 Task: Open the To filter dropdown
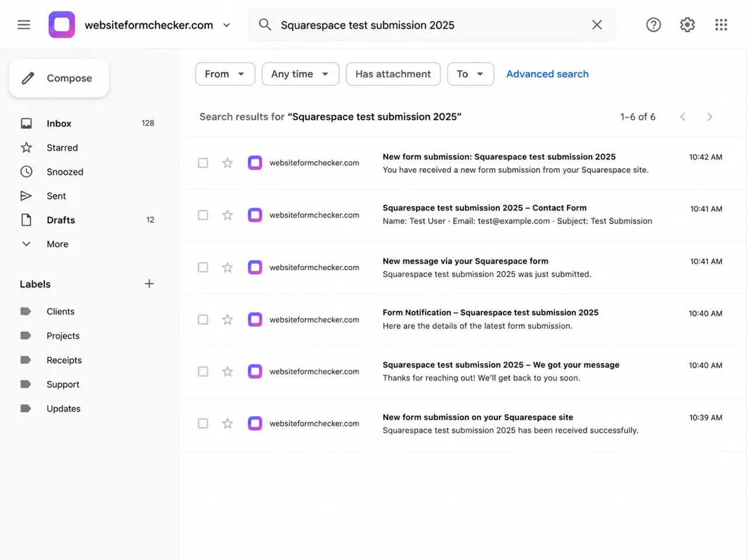[x=471, y=74]
